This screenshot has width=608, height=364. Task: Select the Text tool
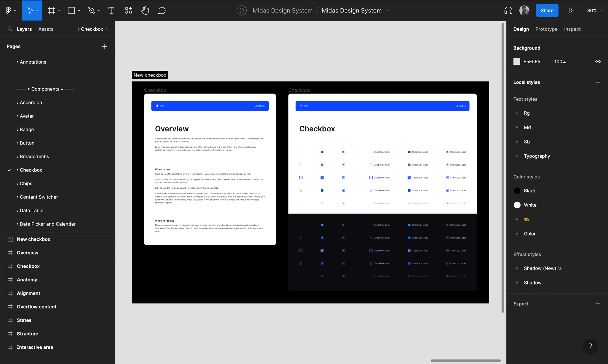[x=111, y=11]
